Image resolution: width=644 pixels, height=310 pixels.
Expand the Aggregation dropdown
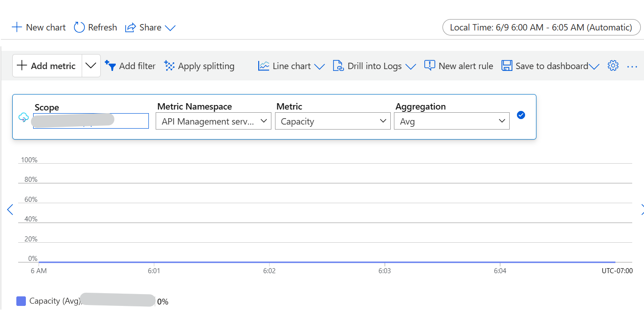pyautogui.click(x=452, y=121)
